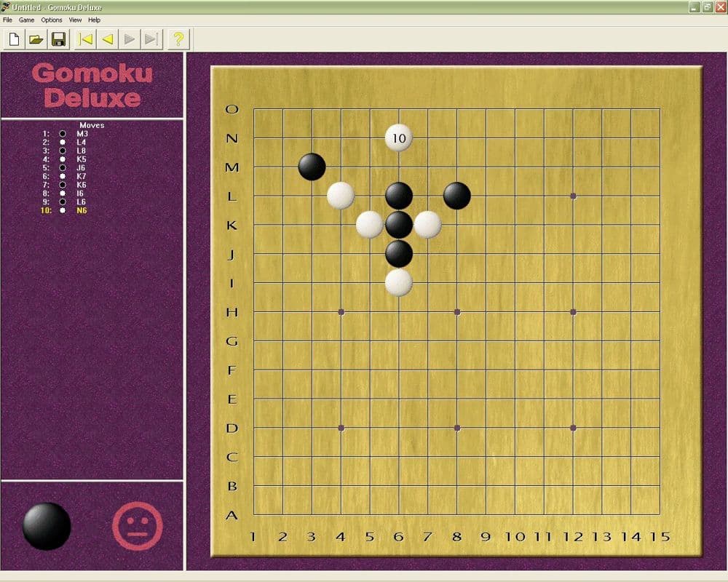Place a stone on star point D12
This screenshot has width=728, height=582.
573,428
